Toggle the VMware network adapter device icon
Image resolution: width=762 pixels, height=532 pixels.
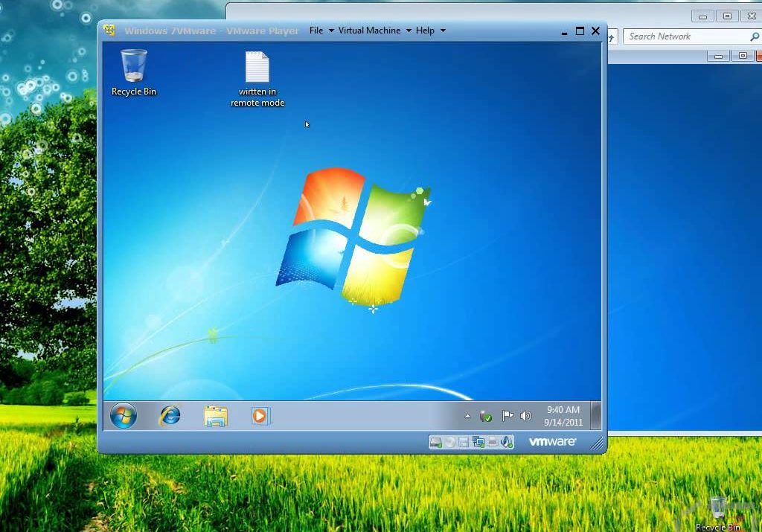pyautogui.click(x=478, y=442)
